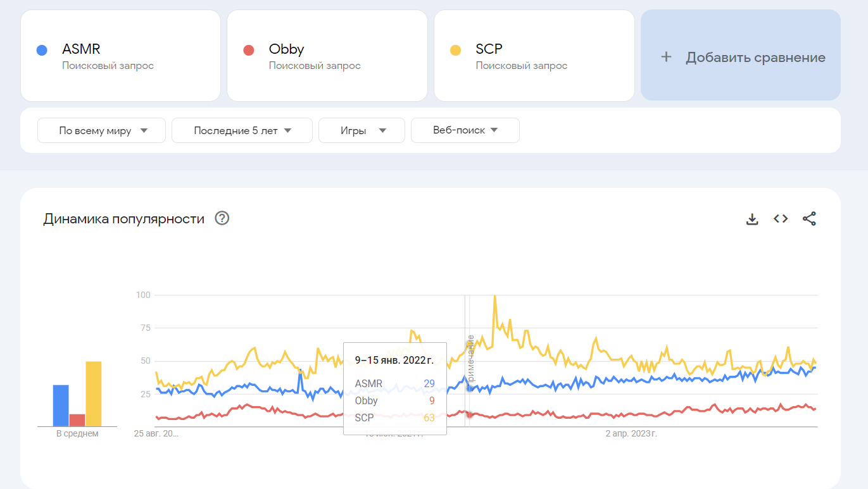This screenshot has width=868, height=489.
Task: Click the plus icon to add comparison
Action: pyautogui.click(x=666, y=57)
